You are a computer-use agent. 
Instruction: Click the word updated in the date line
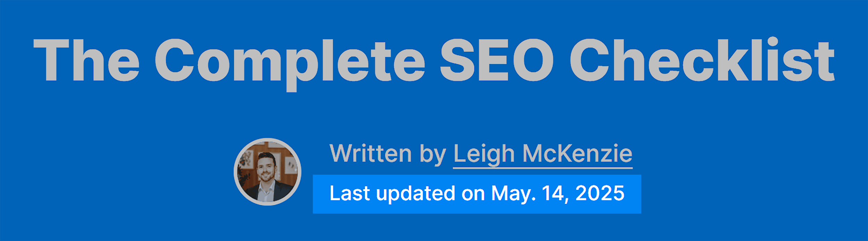[416, 194]
